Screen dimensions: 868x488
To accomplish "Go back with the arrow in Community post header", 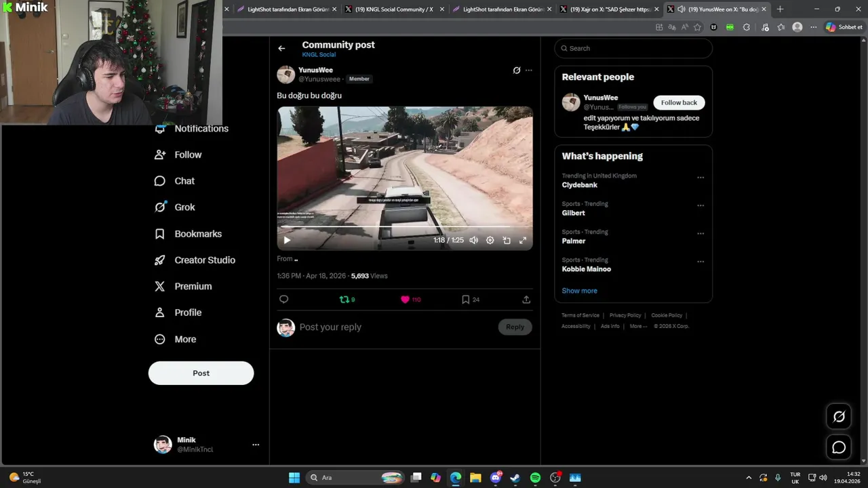I will (281, 48).
